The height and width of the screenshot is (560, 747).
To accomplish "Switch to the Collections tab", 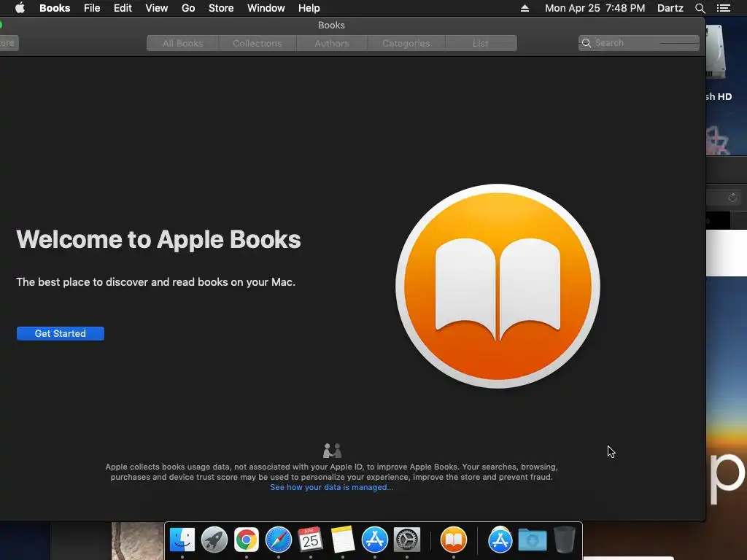I will click(x=258, y=43).
